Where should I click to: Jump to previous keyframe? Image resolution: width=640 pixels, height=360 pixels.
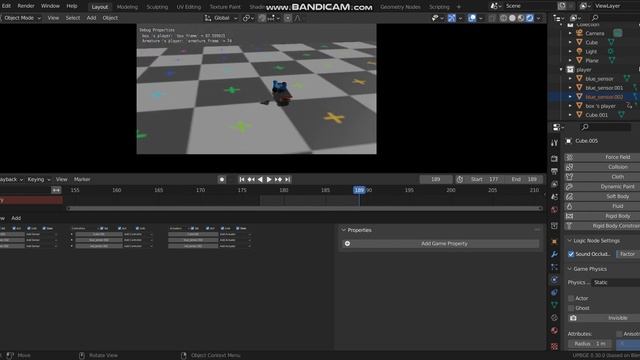(251, 179)
